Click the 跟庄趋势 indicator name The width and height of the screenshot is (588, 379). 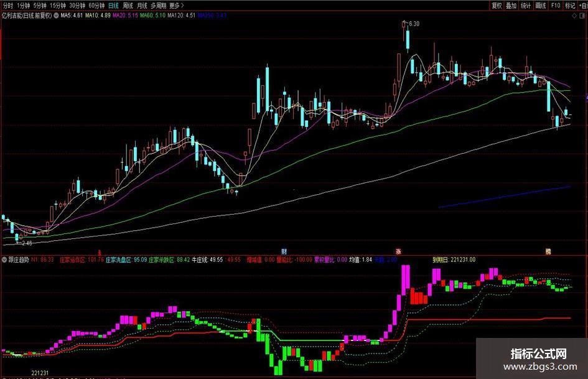(19, 260)
